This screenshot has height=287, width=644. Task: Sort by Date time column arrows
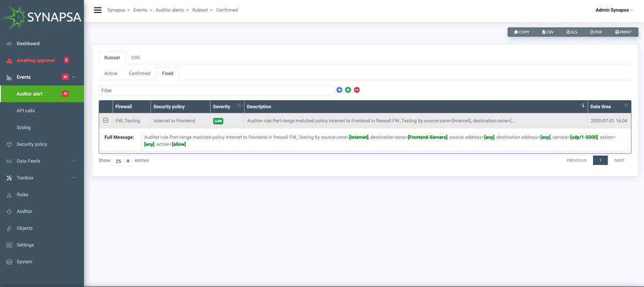626,106
